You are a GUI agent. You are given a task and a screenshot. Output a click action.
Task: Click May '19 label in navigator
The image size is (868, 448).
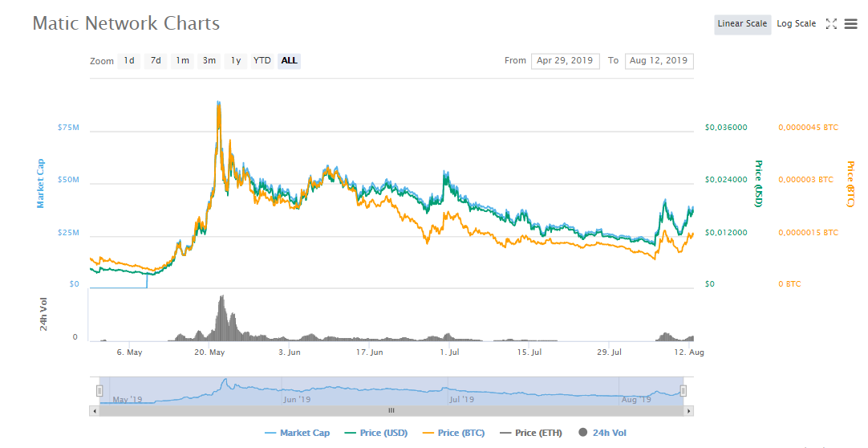coord(128,399)
